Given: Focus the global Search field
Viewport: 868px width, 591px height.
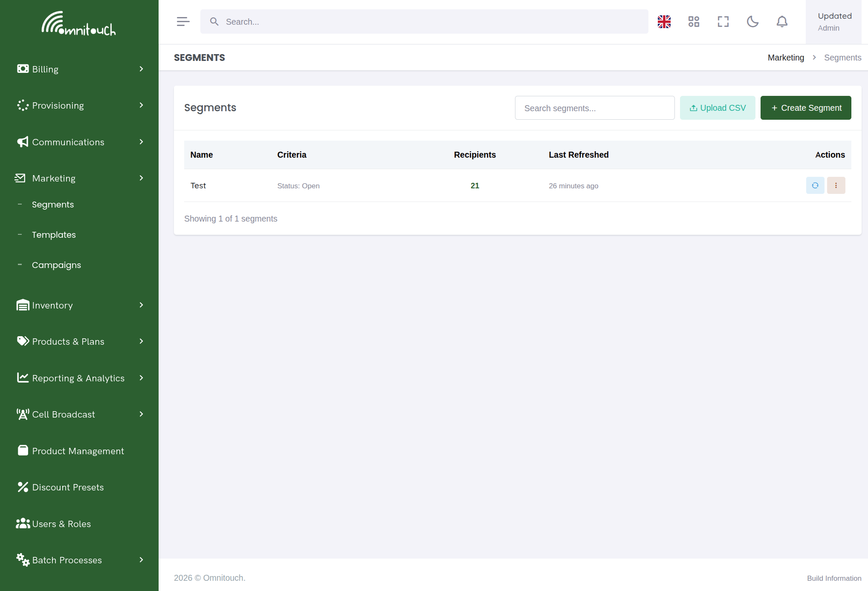Looking at the screenshot, I should click(x=424, y=22).
